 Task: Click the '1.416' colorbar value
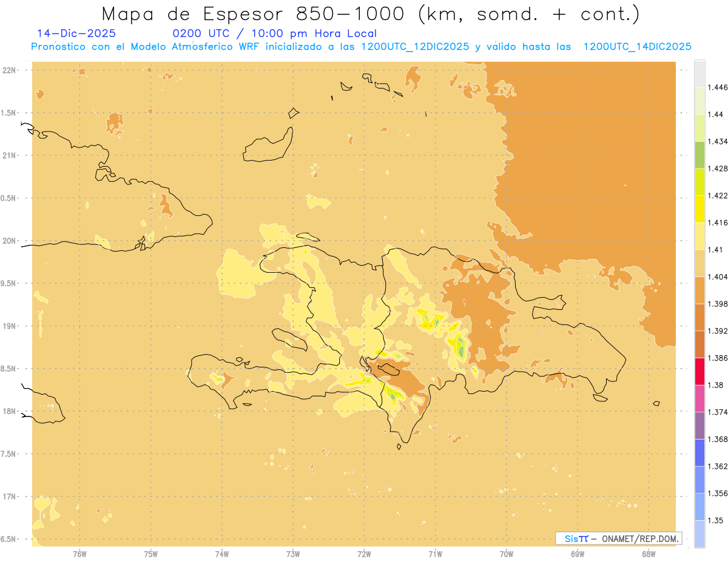tap(718, 222)
